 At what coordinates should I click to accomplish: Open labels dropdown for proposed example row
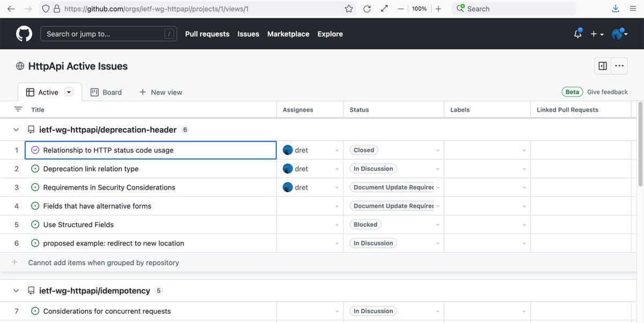click(524, 244)
